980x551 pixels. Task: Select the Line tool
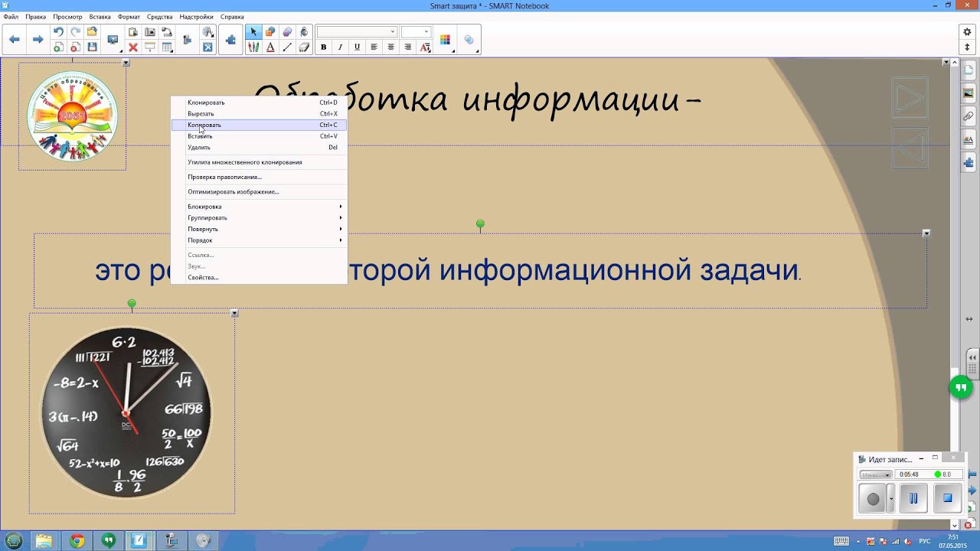[287, 47]
